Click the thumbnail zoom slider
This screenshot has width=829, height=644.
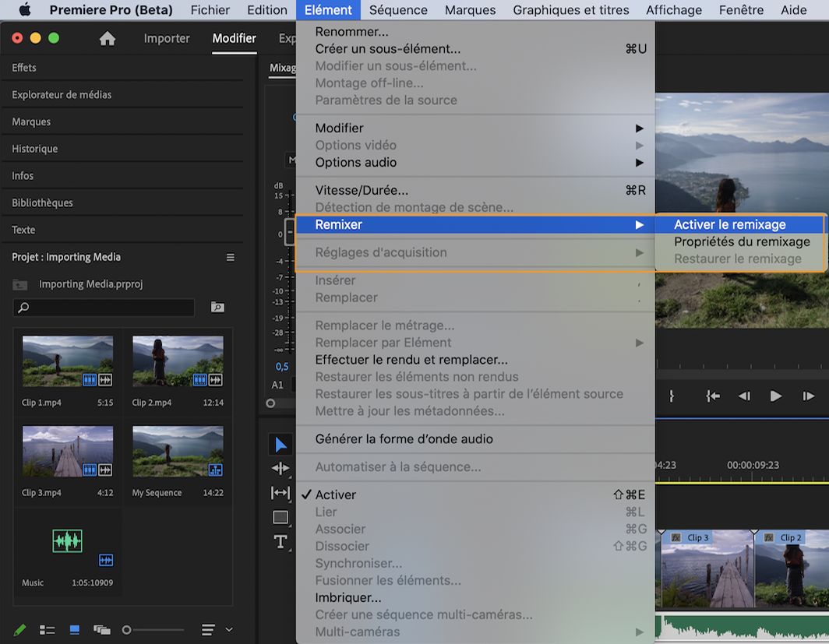click(128, 629)
